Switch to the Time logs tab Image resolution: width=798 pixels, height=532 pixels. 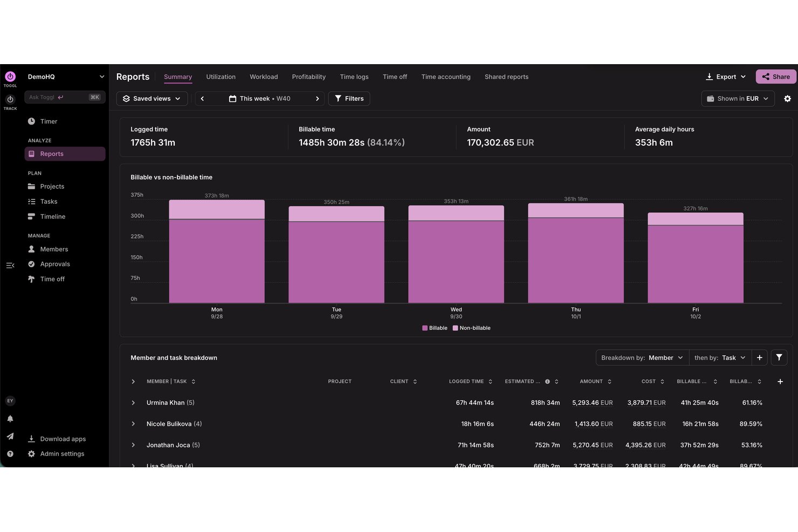tap(354, 77)
